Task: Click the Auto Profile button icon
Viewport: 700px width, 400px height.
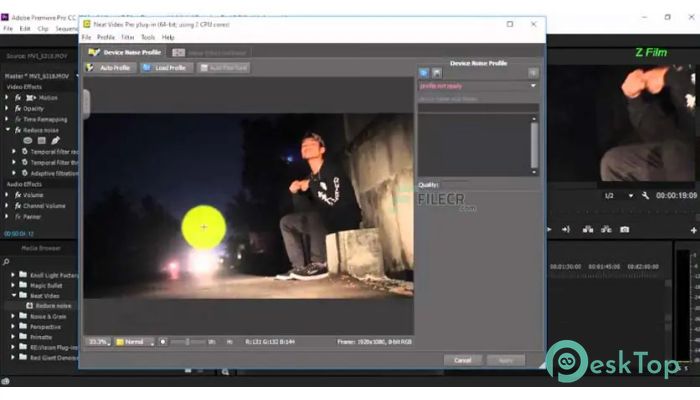Action: [x=90, y=68]
